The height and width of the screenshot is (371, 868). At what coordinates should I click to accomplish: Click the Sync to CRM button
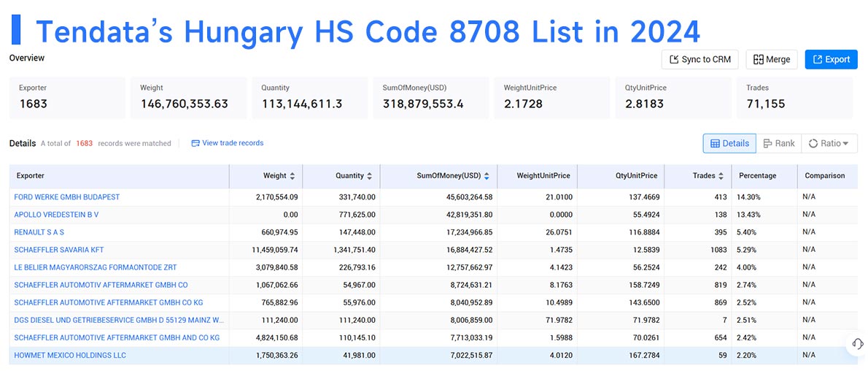(700, 59)
